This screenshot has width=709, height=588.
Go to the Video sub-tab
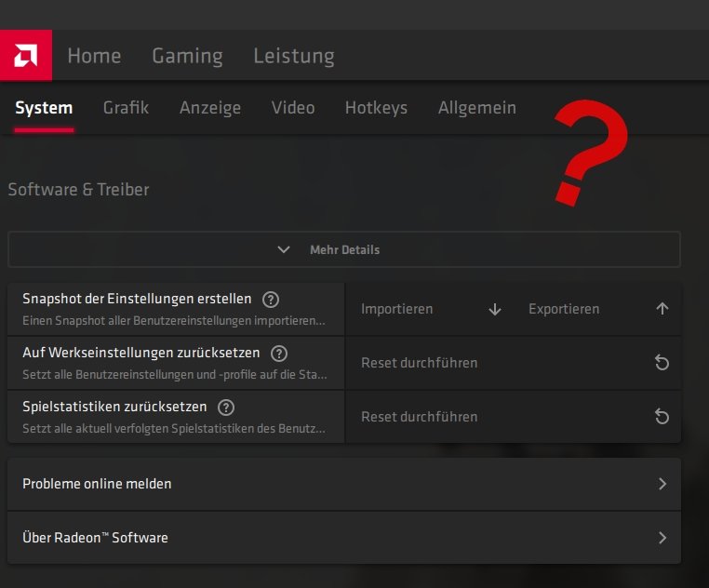coord(293,108)
